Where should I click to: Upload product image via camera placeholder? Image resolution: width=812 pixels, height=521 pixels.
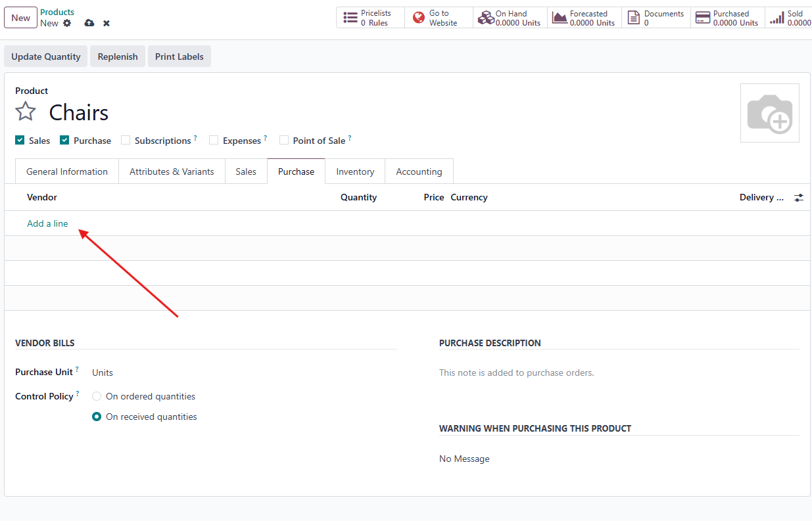point(769,113)
